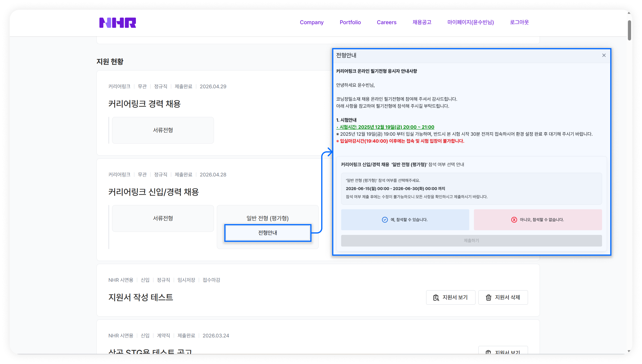
Task: Select 예, 참석할 수 있습니다. option
Action: coord(405,220)
